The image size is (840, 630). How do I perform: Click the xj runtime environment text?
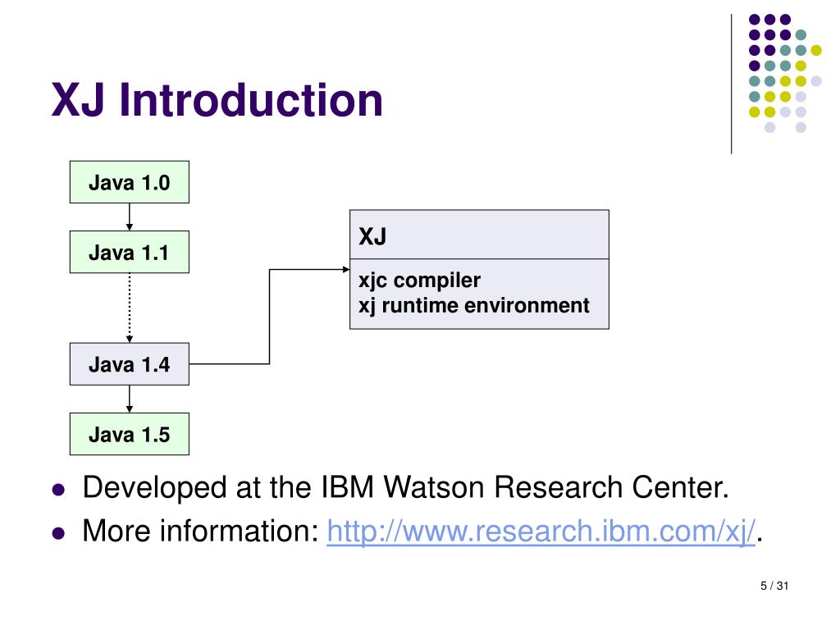[473, 305]
